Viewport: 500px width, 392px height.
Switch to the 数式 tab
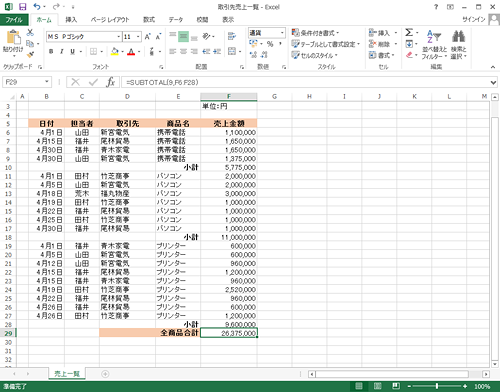tap(149, 20)
